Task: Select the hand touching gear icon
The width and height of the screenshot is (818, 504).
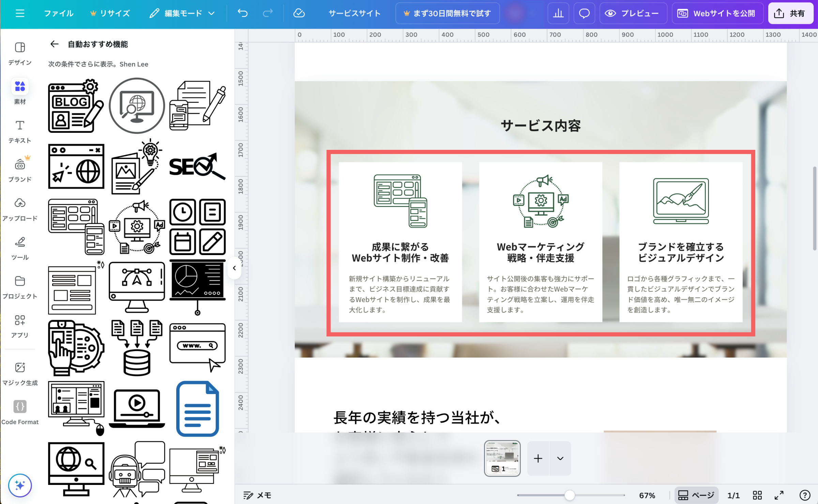Action: (x=76, y=348)
